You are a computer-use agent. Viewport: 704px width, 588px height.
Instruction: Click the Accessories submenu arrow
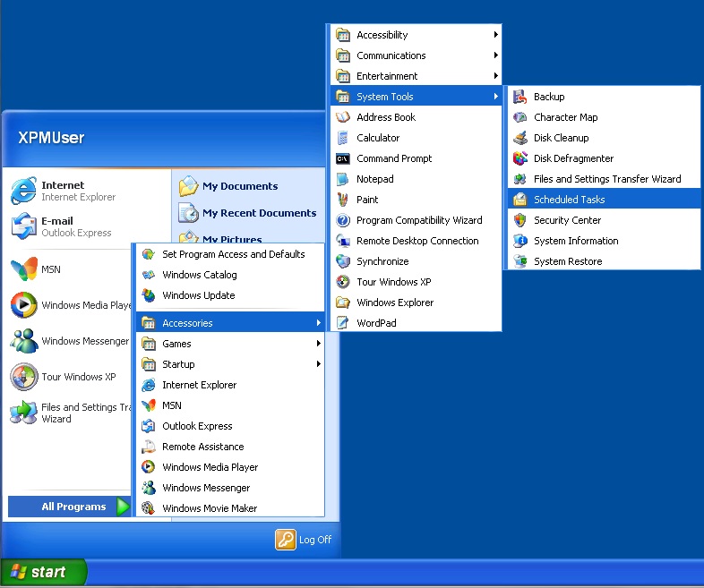point(318,323)
